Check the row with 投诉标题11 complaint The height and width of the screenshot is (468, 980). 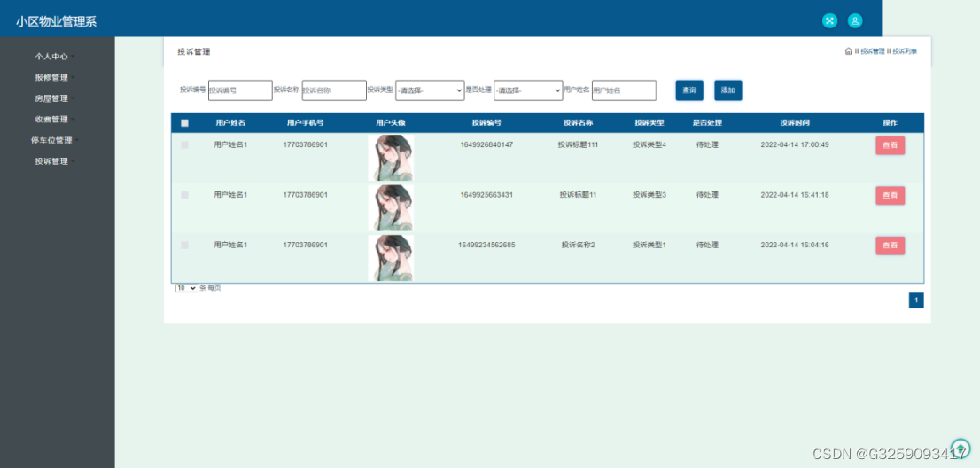click(184, 195)
